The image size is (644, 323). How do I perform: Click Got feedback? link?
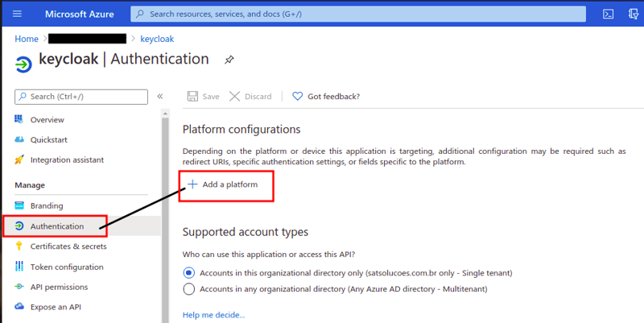point(333,97)
